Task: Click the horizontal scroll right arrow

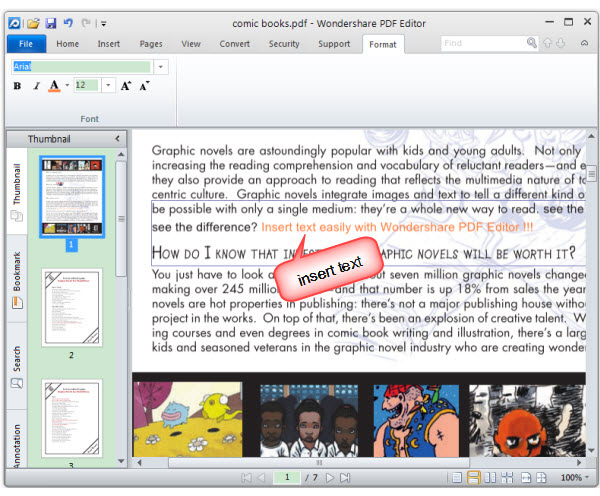Action: point(579,462)
